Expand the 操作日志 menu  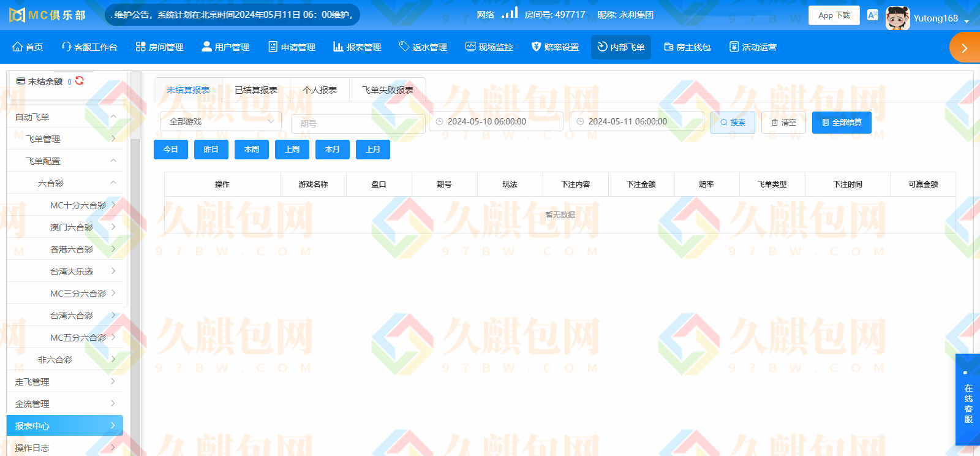tap(65, 448)
